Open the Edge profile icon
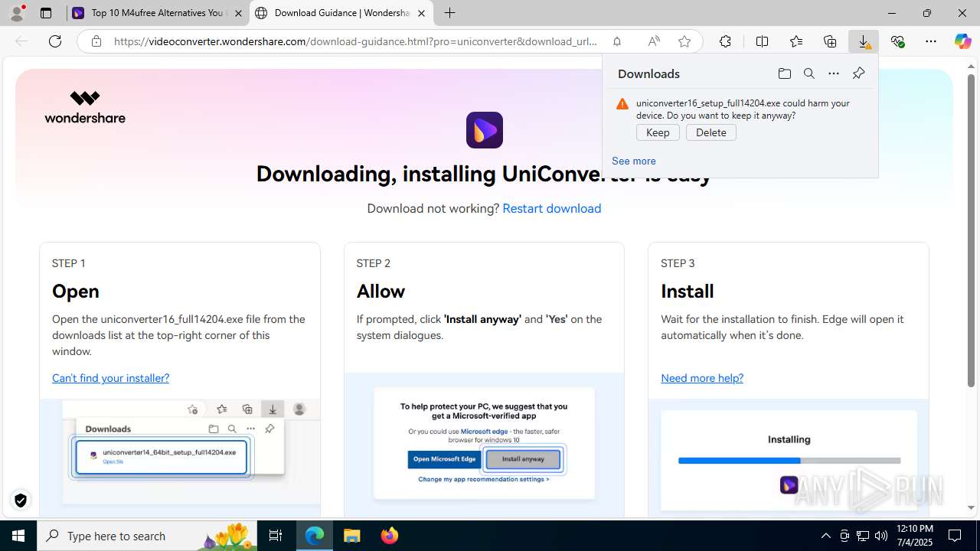This screenshot has height=551, width=980. tap(17, 13)
